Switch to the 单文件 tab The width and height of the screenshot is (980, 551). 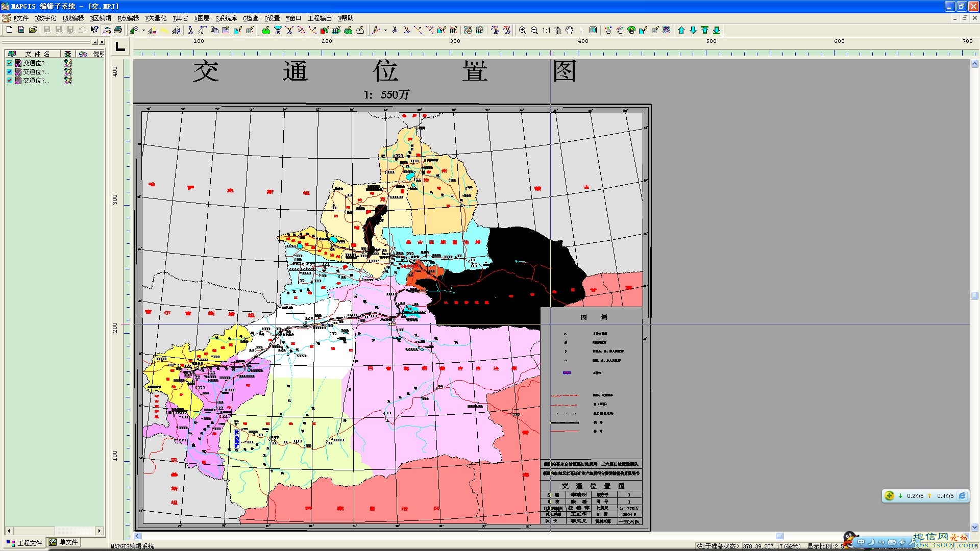(64, 542)
